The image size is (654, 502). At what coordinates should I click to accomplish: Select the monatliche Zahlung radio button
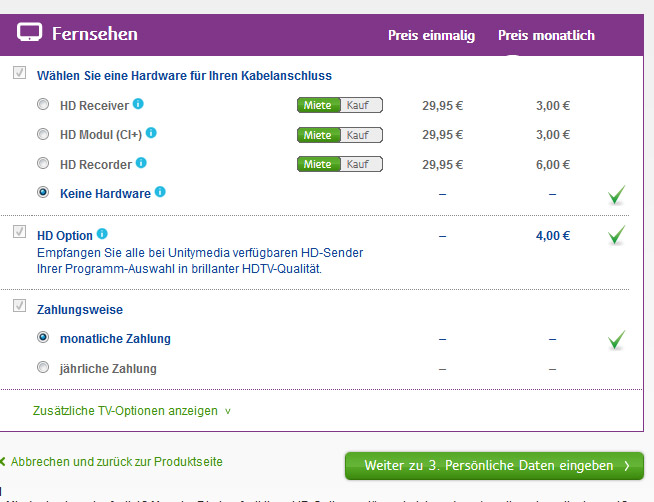click(x=43, y=338)
